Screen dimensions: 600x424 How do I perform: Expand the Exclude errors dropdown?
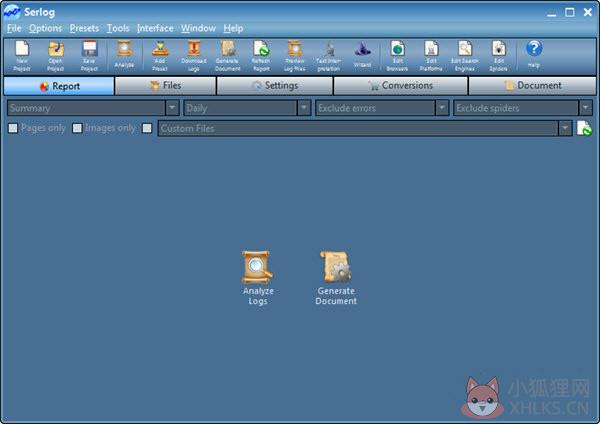pos(442,108)
